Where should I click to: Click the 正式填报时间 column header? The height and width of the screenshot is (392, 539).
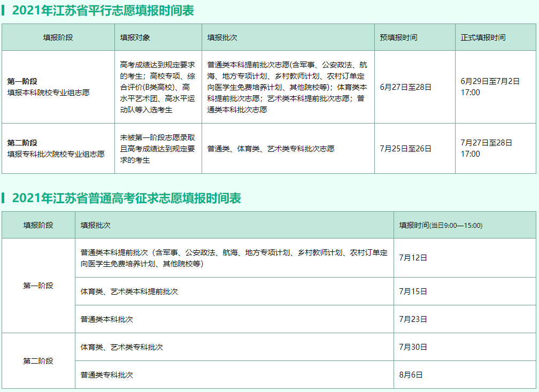click(x=483, y=37)
